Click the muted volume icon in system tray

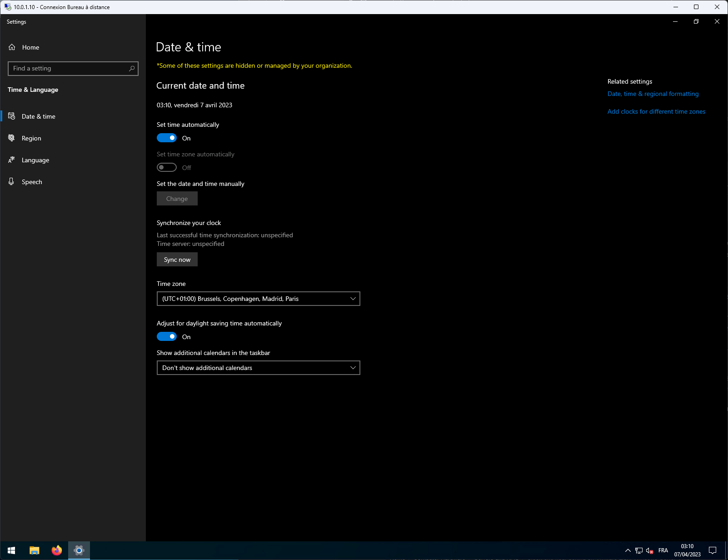[x=650, y=550]
